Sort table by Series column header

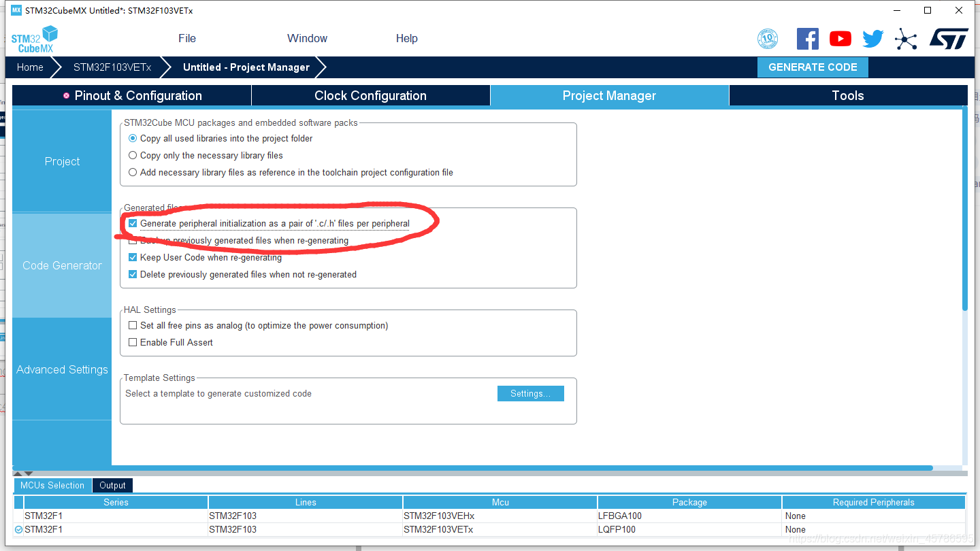(x=116, y=502)
